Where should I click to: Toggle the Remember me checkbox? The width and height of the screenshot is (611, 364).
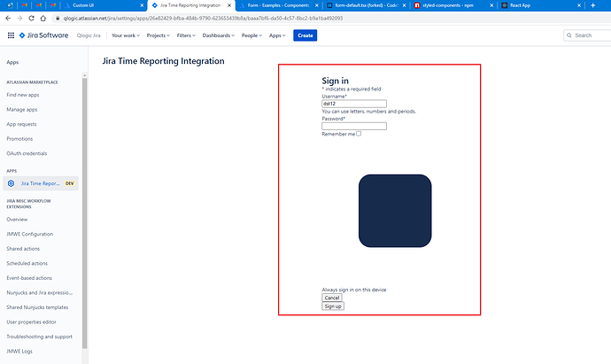coord(359,134)
